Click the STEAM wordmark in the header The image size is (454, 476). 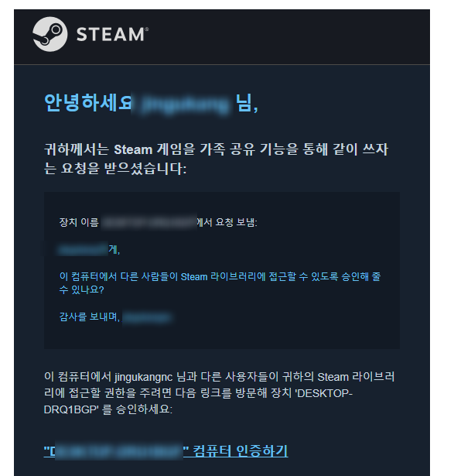112,34
